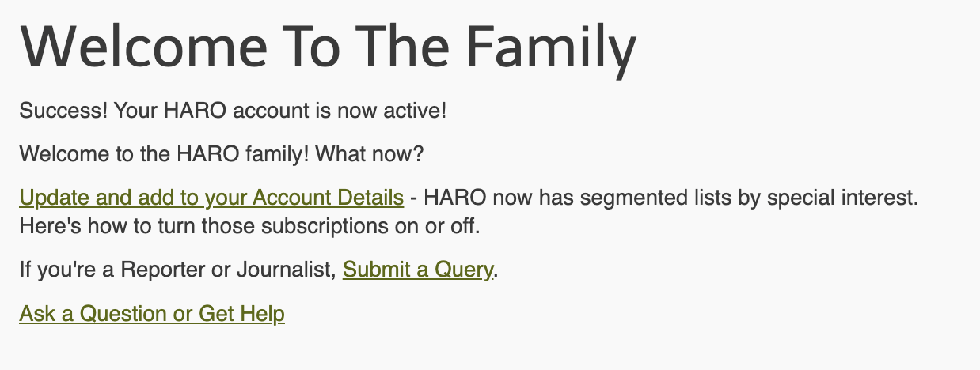Viewport: 980px width, 370px height.
Task: Click the Your HARO account is now active sentence
Action: point(281,110)
